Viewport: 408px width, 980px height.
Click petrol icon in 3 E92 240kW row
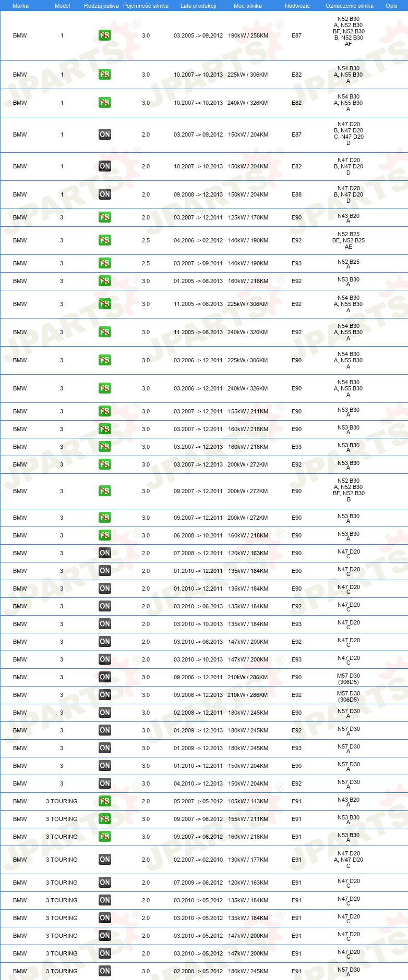coord(105,332)
